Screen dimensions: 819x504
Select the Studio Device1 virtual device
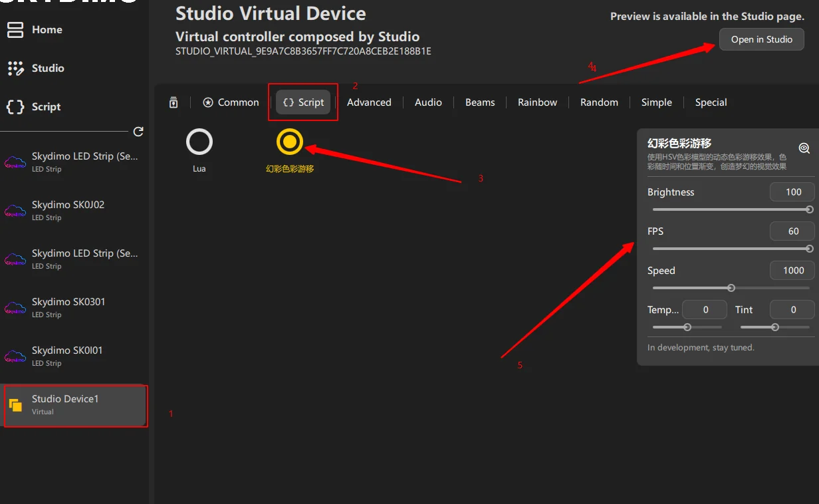point(74,405)
